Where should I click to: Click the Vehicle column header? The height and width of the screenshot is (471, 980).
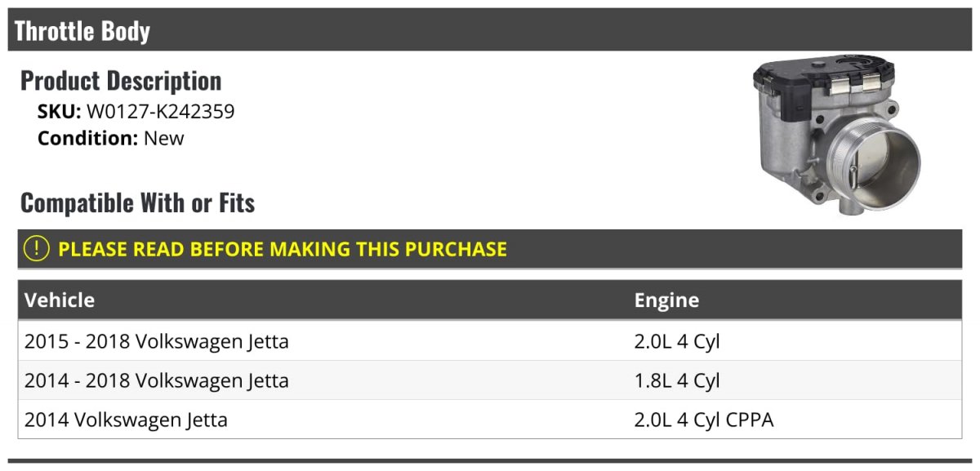[x=60, y=300]
